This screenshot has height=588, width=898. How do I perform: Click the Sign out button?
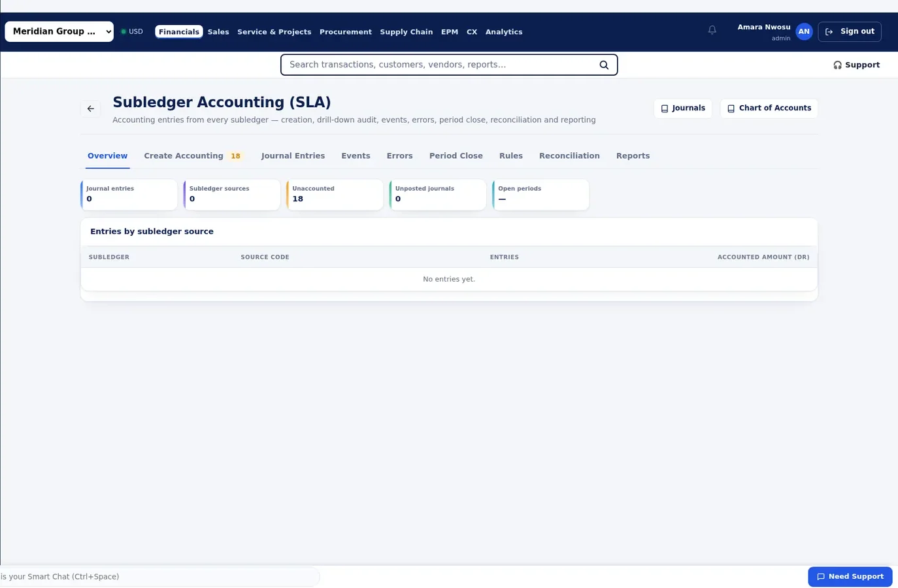pyautogui.click(x=850, y=31)
